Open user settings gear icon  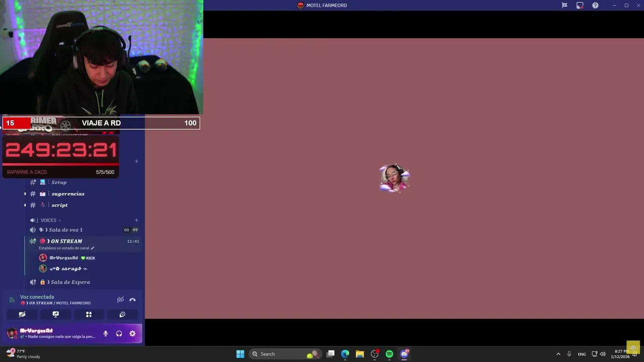[132, 333]
